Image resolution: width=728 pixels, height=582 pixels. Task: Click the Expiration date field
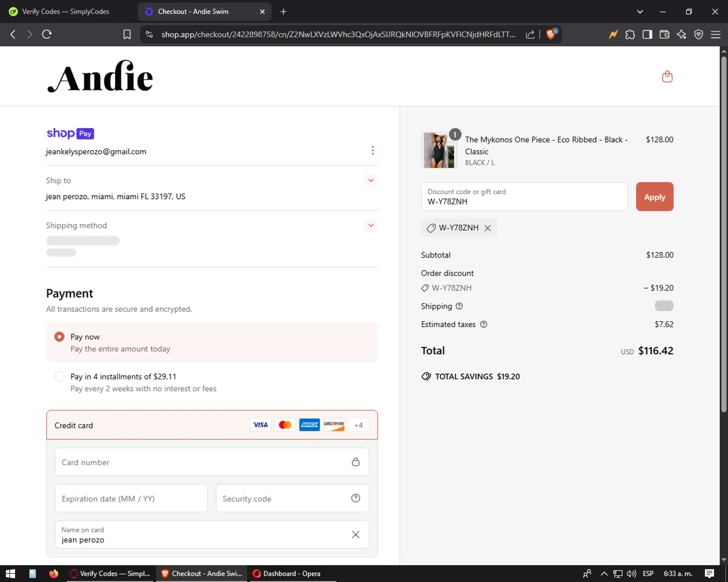[131, 498]
